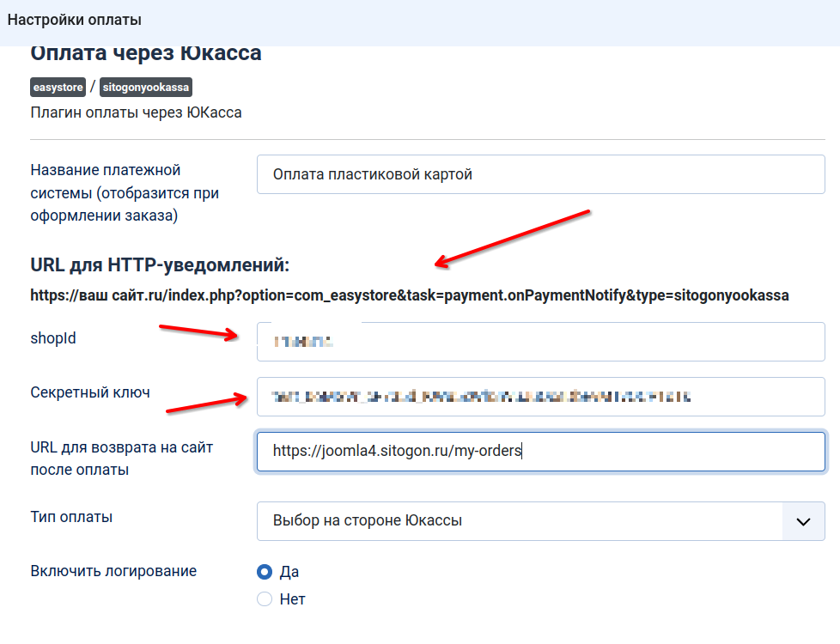The height and width of the screenshot is (644, 840).
Task: Click the chevron arrow of Тип оплаты
Action: pos(803,521)
